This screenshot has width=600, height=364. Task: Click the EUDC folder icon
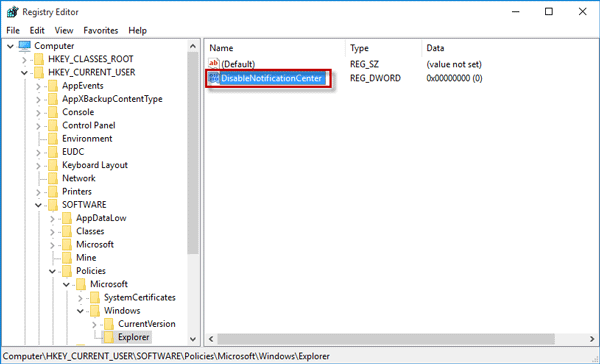point(53,152)
